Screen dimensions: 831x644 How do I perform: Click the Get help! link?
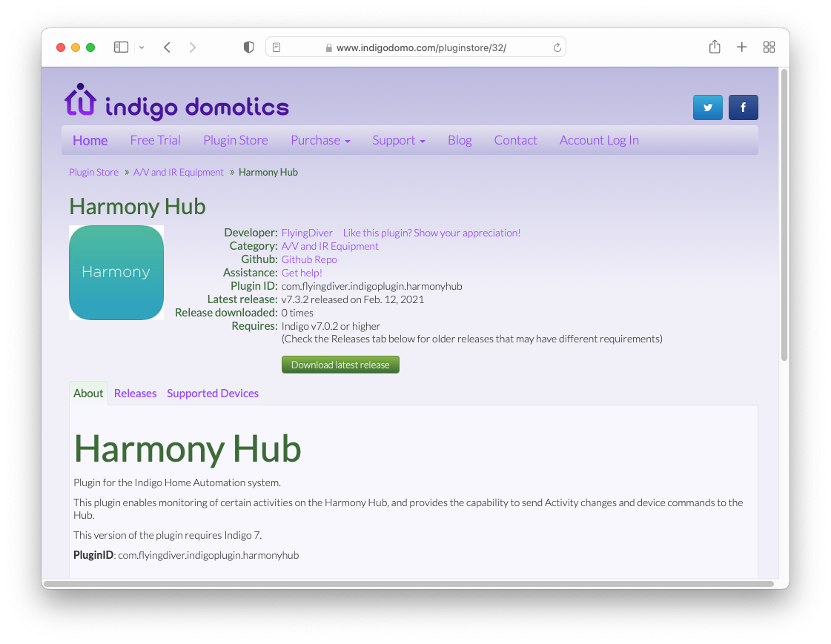click(x=302, y=273)
